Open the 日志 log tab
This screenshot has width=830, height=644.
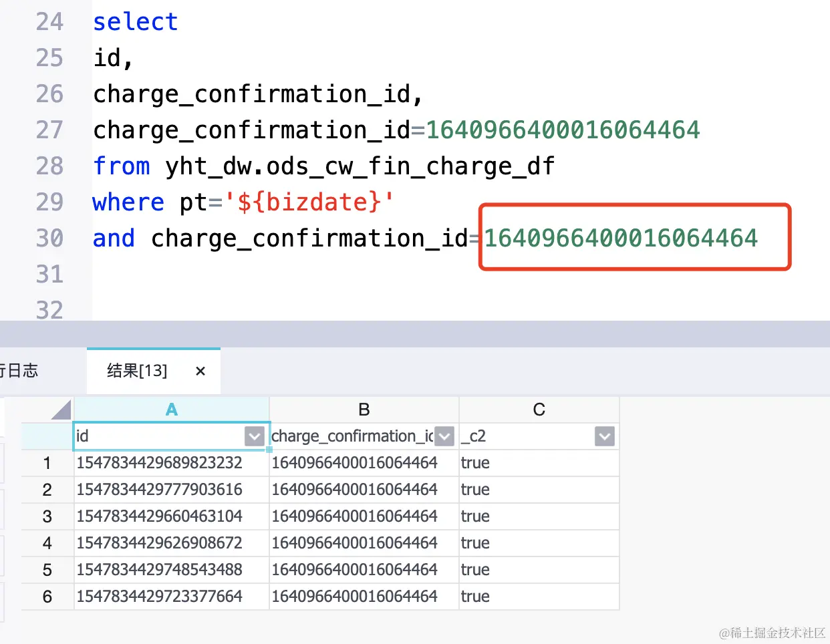[x=19, y=371]
